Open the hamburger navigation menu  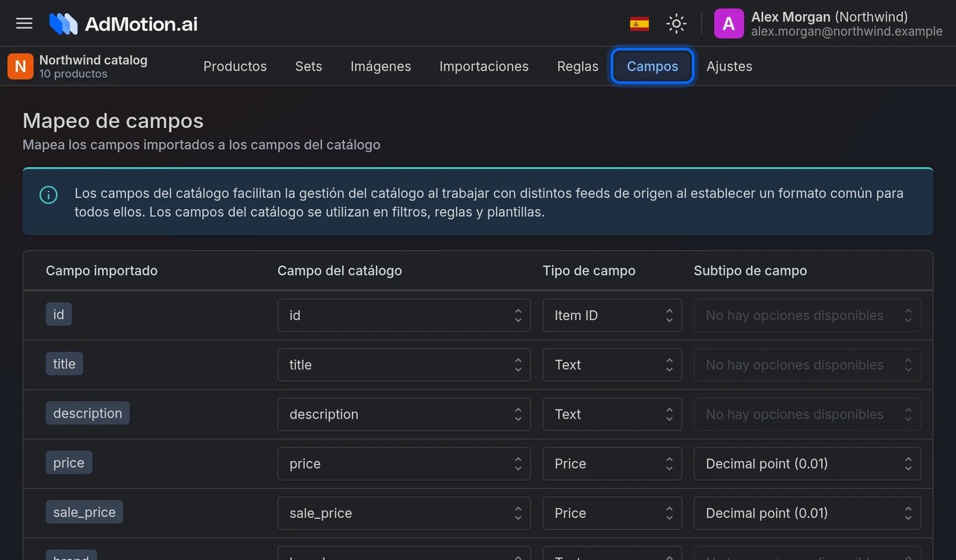(x=24, y=23)
